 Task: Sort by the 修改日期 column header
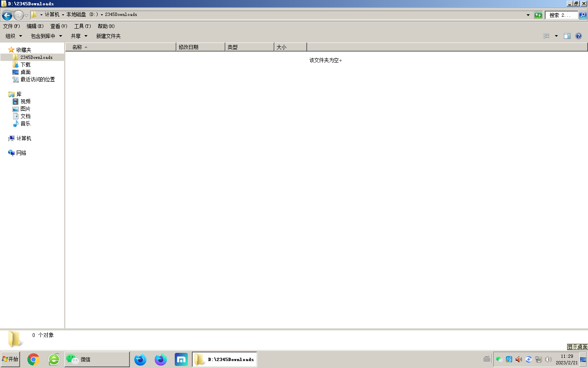(x=200, y=47)
